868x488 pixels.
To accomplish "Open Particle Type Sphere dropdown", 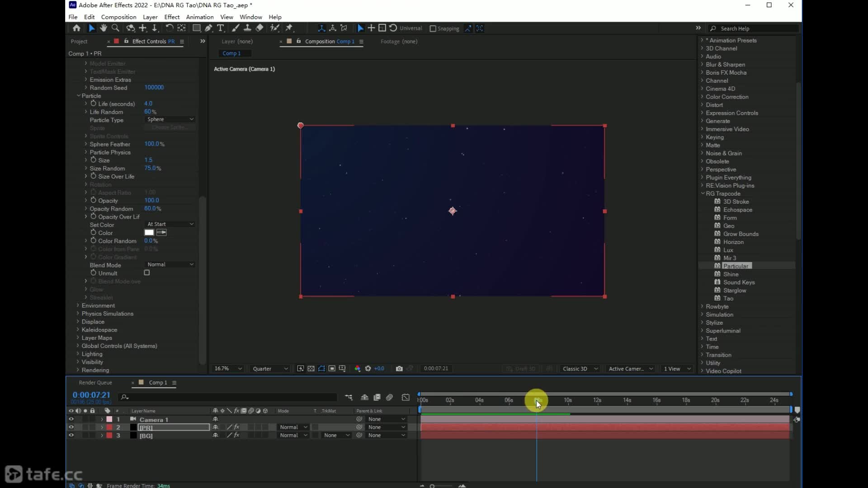I will (170, 119).
